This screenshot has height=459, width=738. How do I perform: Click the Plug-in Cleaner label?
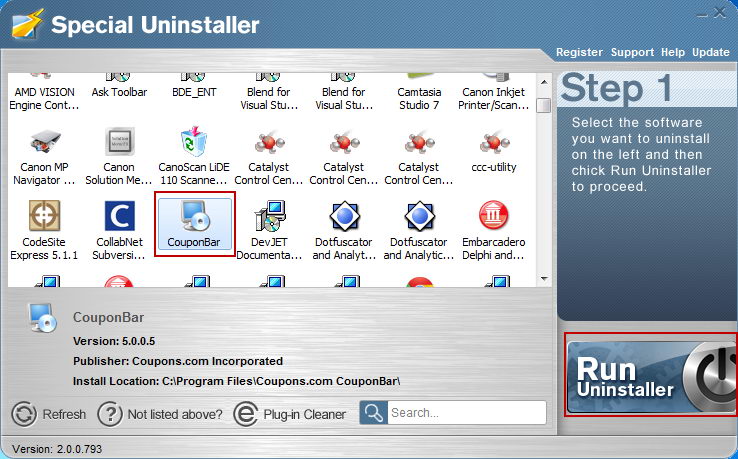click(x=305, y=414)
